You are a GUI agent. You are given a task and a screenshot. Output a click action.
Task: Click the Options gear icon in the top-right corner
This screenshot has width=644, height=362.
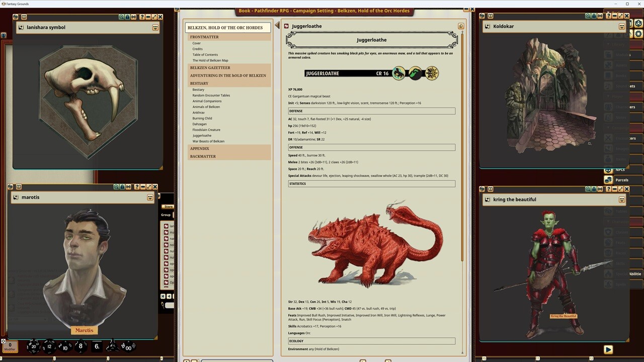tap(638, 34)
